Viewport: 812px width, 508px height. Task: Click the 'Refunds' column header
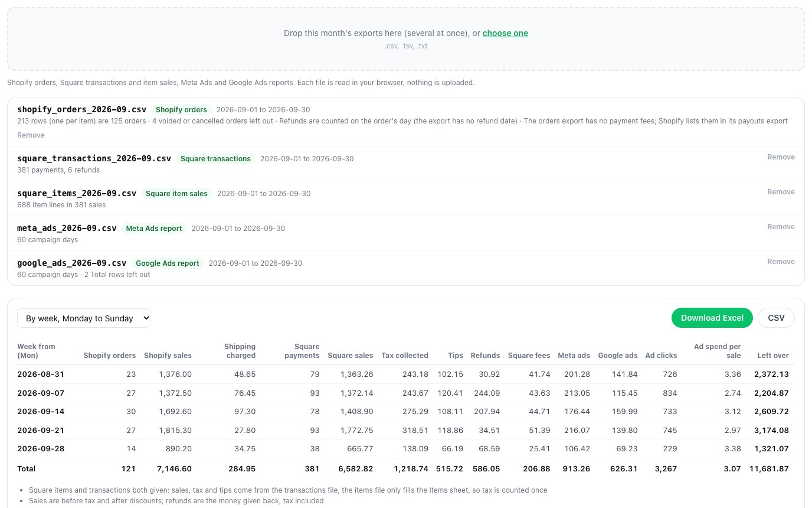tap(485, 356)
